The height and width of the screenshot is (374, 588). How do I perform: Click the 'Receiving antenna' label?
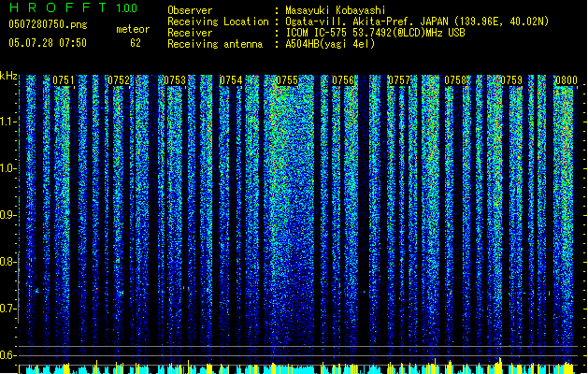coord(215,44)
